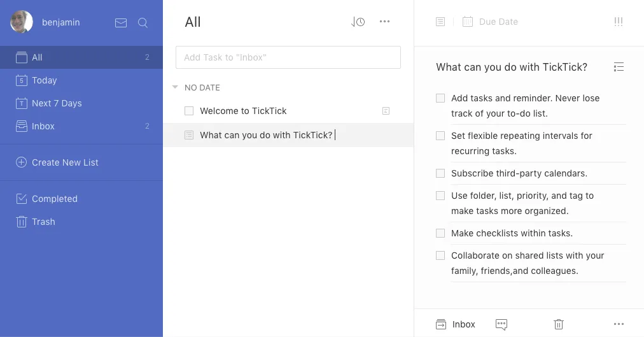Check Make checklists within tasks item
Image resolution: width=644 pixels, height=337 pixels.
tap(440, 233)
